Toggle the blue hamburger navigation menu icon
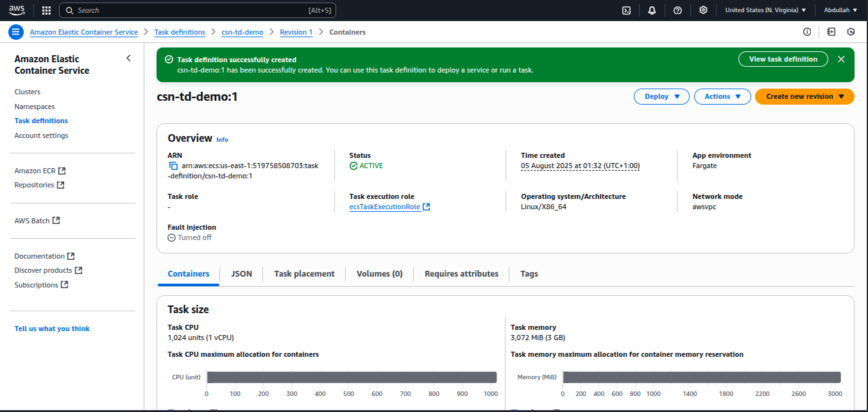The image size is (868, 412). tap(16, 32)
